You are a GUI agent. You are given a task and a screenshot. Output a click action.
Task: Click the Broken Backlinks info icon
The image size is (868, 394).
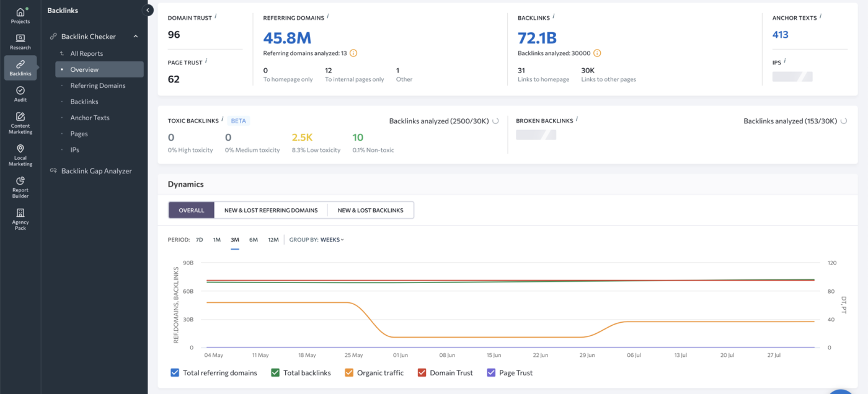click(x=577, y=120)
